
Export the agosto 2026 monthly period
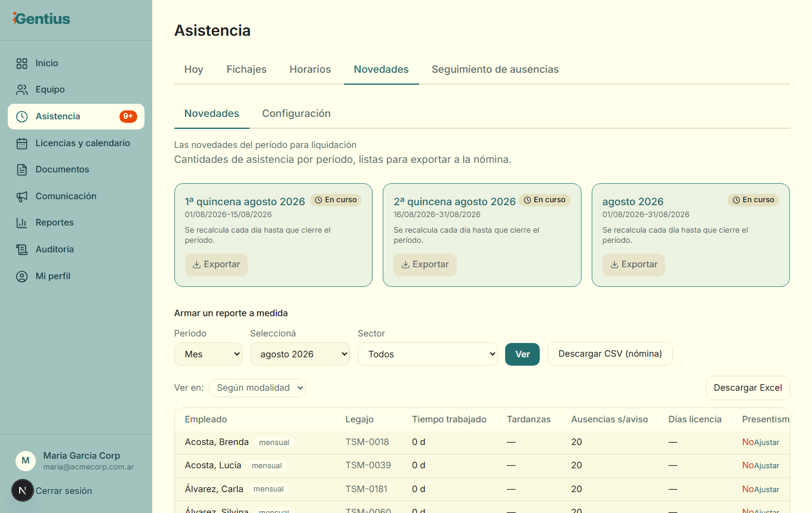coord(633,264)
